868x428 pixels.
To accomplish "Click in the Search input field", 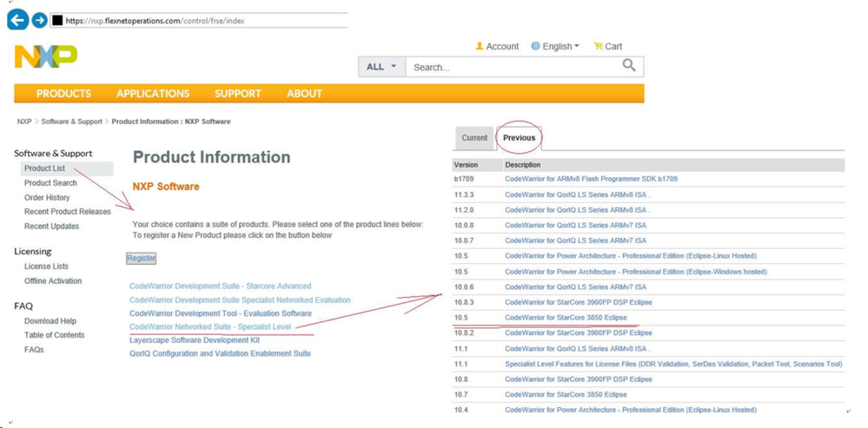I will tap(512, 67).
